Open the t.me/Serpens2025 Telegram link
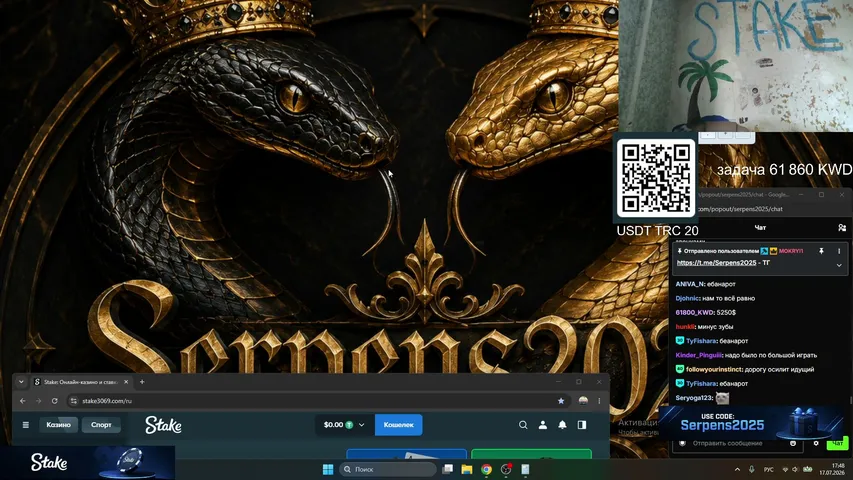This screenshot has height=480, width=853. tap(716, 263)
